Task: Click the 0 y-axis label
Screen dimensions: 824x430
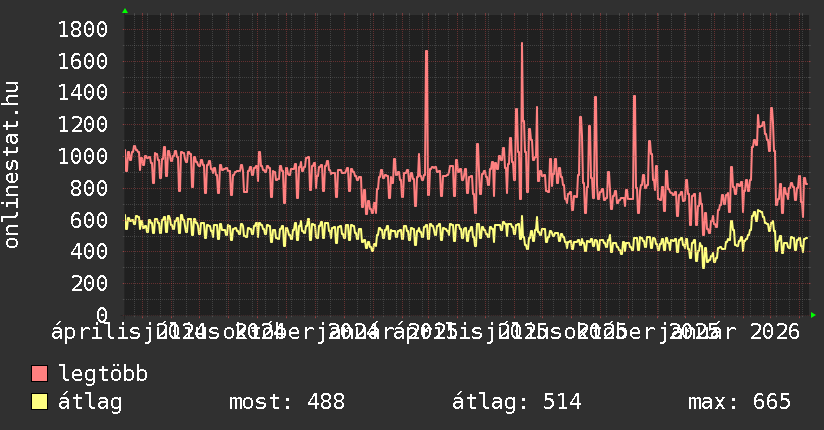Action: (x=100, y=315)
